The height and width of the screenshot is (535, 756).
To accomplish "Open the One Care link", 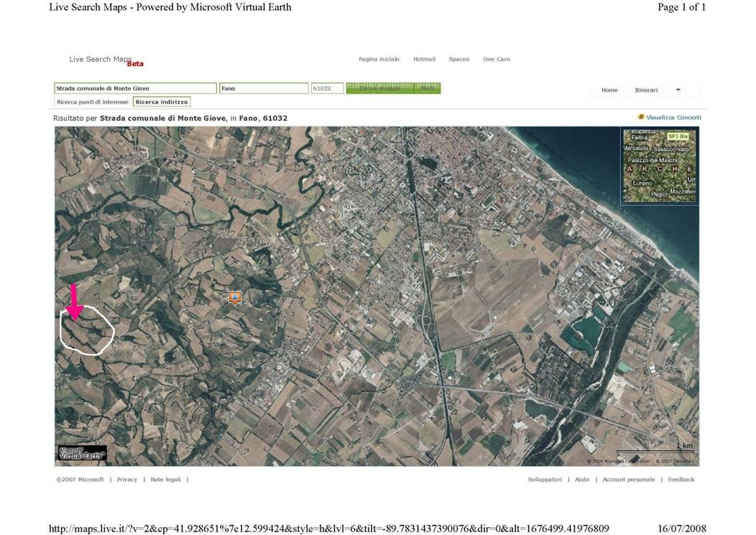I will pos(497,59).
